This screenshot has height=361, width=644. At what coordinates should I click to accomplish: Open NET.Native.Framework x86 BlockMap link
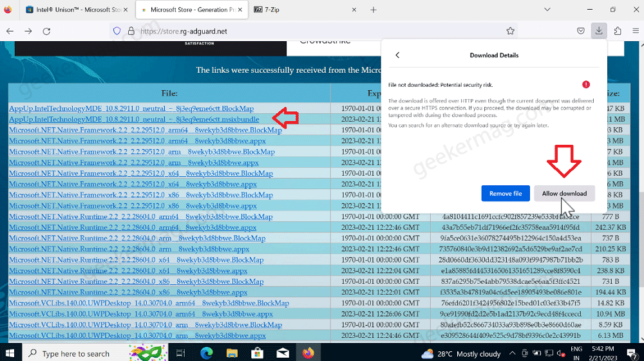point(141,195)
